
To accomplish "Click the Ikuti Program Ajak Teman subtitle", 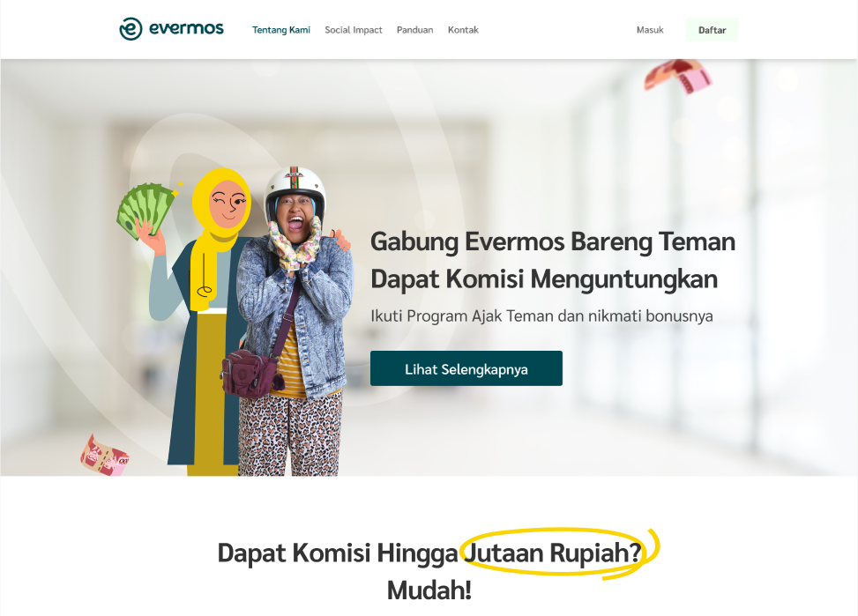I will point(541,316).
